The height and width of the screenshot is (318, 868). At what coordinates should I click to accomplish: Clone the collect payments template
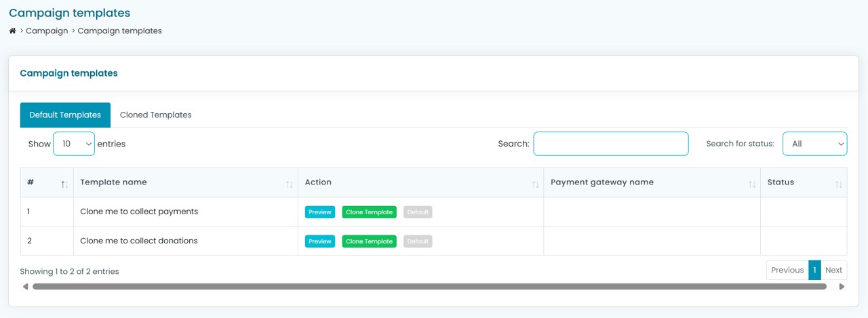click(369, 212)
